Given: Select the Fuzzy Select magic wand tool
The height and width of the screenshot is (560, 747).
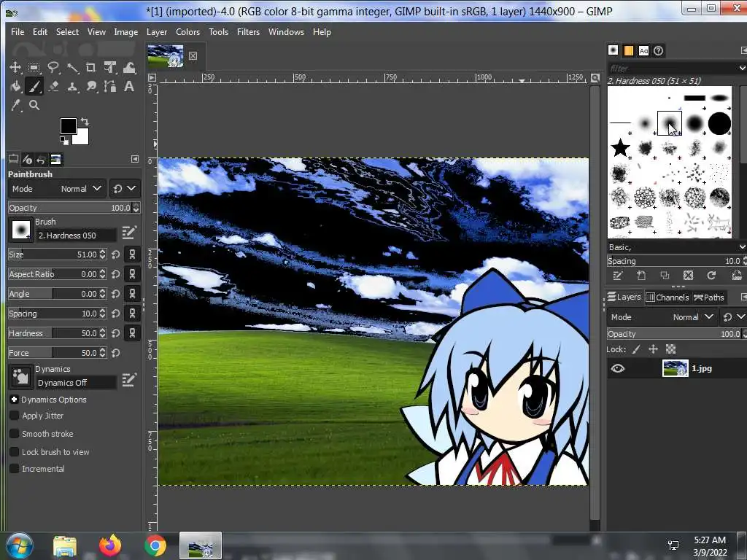Looking at the screenshot, I should [x=72, y=68].
